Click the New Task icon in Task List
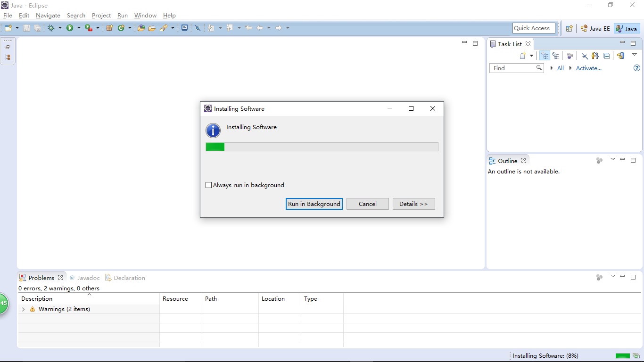 point(523,56)
